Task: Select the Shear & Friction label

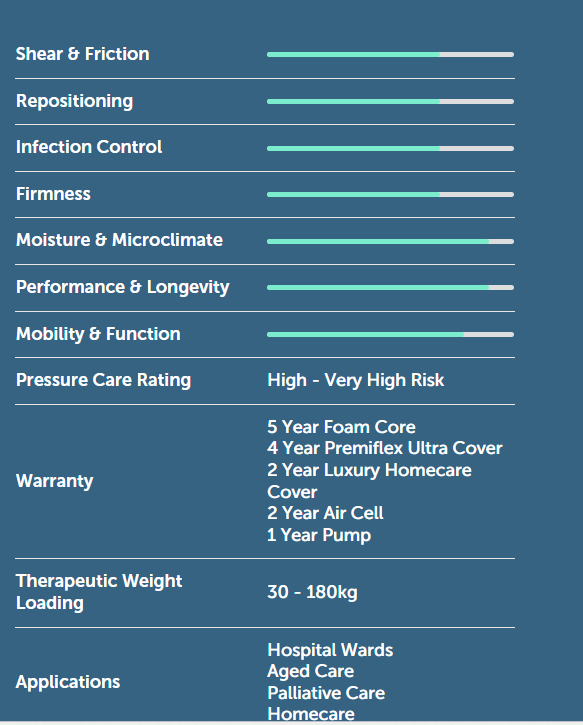Action: coord(83,54)
